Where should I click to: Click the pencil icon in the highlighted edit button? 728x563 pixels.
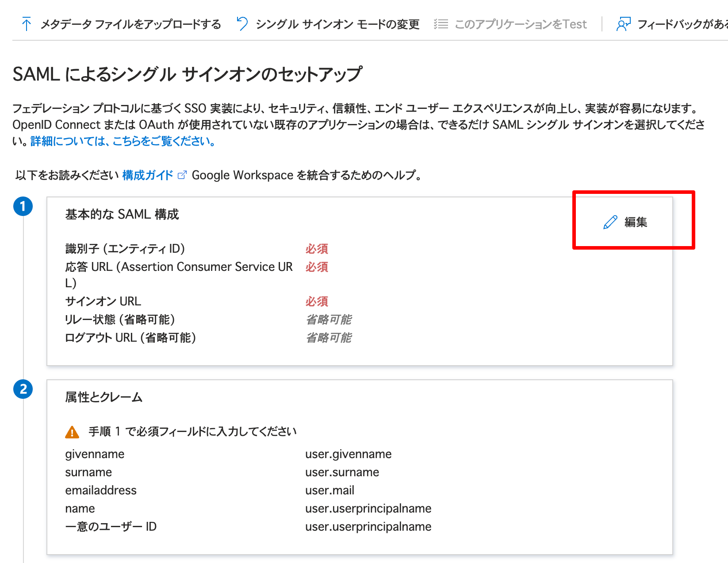(610, 223)
